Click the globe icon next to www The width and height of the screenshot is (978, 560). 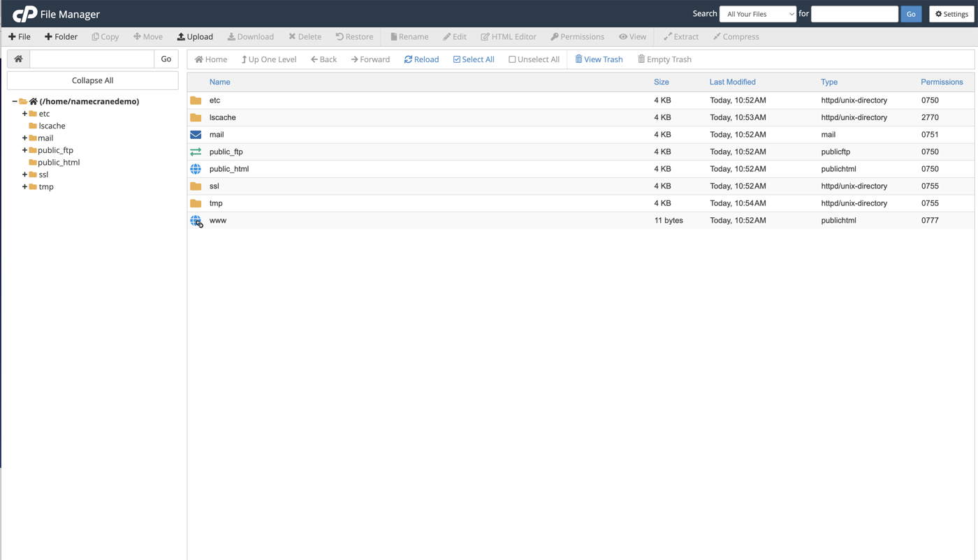click(x=195, y=220)
